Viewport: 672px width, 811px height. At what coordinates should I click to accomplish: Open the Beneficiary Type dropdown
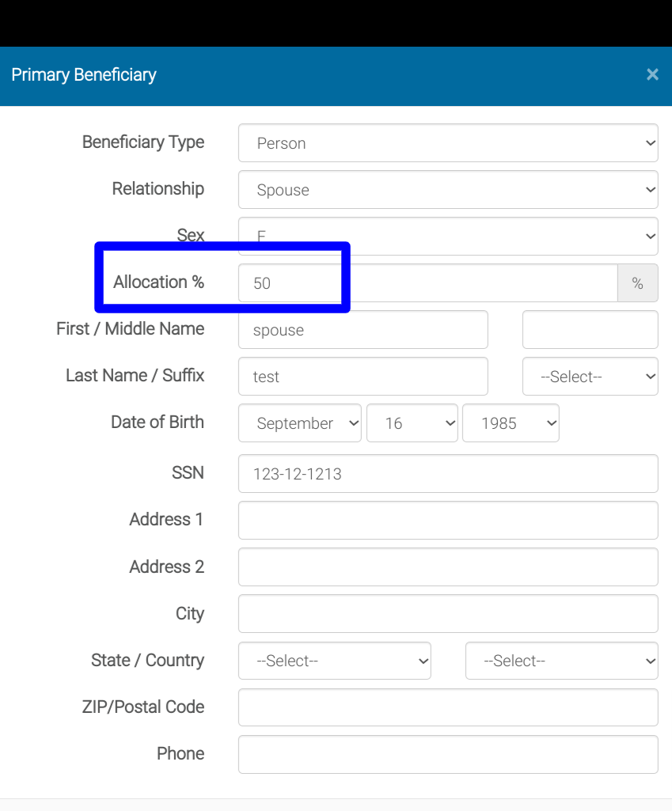[x=447, y=143]
